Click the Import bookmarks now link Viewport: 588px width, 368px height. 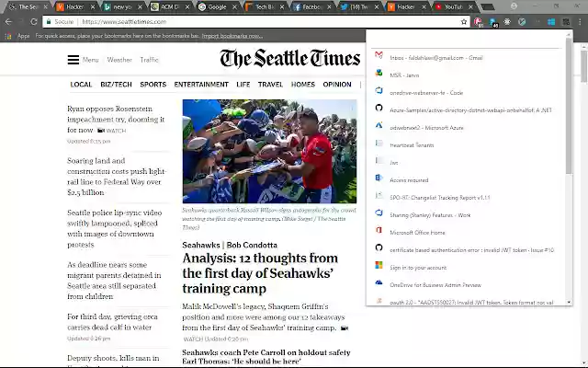232,36
